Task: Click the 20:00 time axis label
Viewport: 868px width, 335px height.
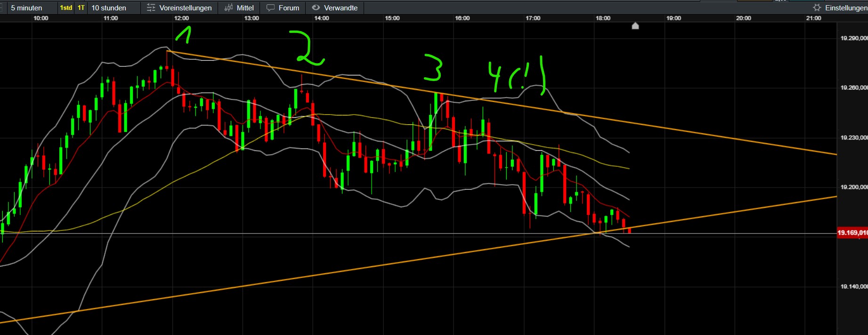Action: point(744,18)
